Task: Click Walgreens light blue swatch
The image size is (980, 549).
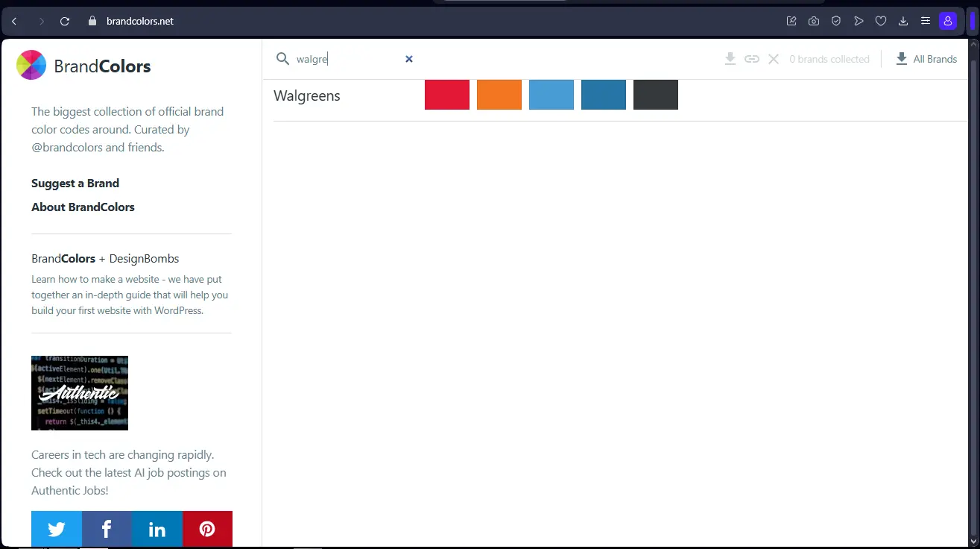Action: tap(551, 95)
